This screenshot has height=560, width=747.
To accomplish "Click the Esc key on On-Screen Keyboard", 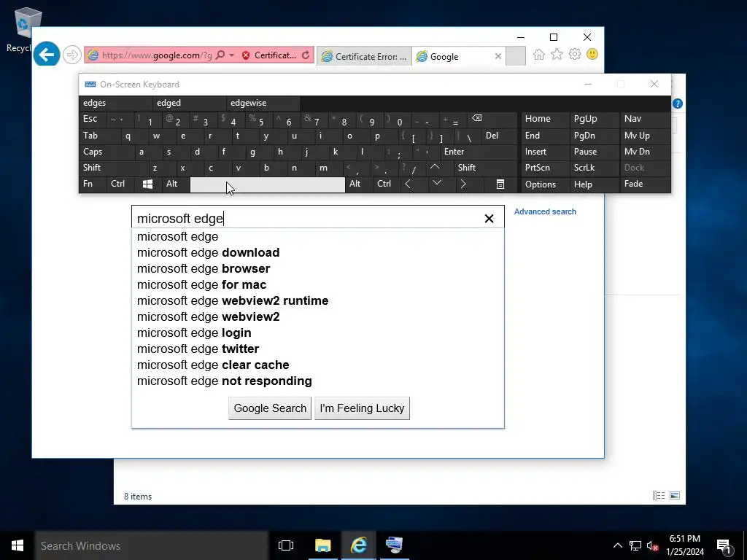I will click(x=93, y=119).
